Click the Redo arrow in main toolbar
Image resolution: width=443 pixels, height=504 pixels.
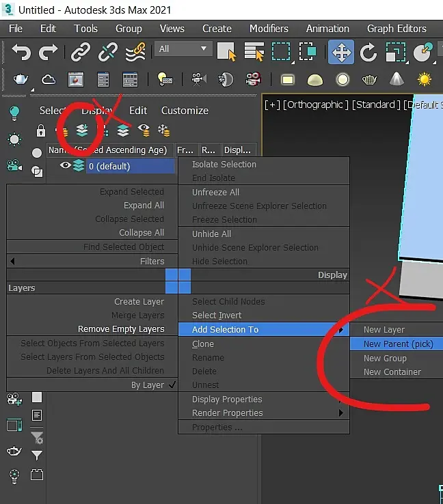click(49, 52)
